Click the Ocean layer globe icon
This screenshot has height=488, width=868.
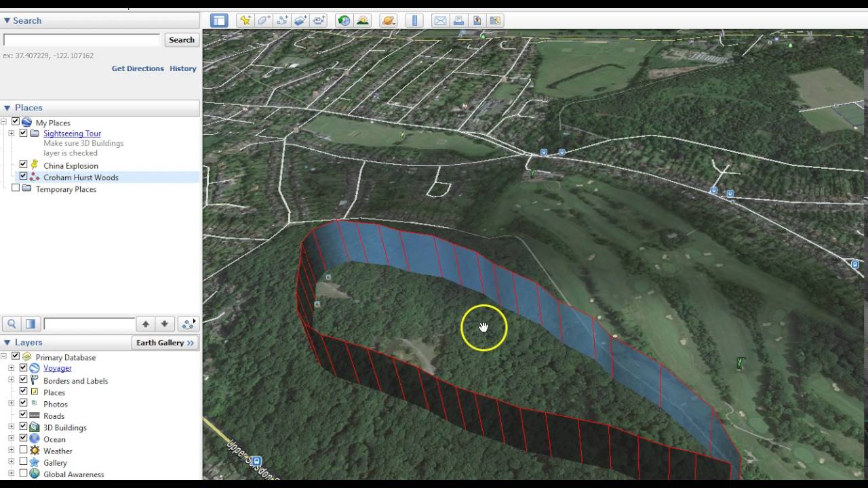pyautogui.click(x=35, y=439)
